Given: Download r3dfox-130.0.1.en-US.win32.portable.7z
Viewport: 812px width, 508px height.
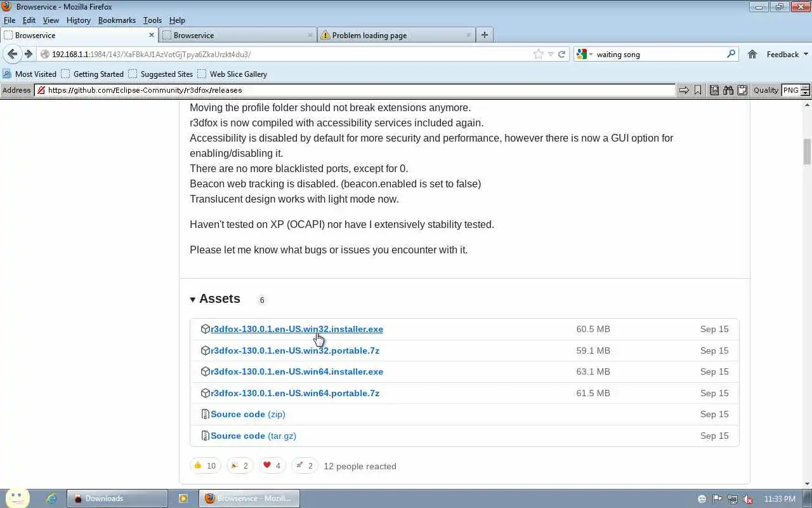Looking at the screenshot, I should 295,351.
